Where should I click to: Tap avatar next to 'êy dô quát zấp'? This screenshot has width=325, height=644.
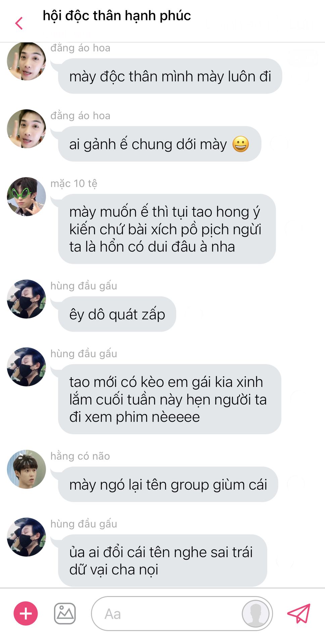pyautogui.click(x=26, y=299)
